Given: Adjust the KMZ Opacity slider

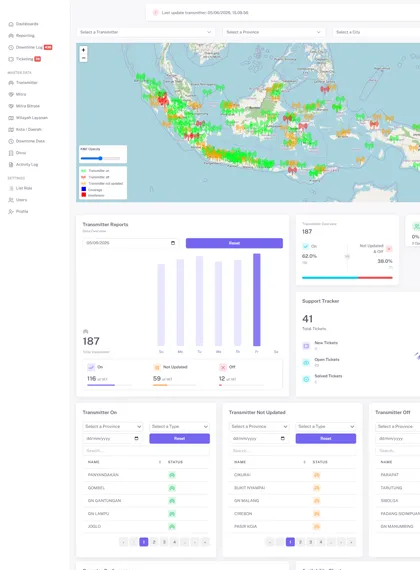Looking at the screenshot, I should click(x=100, y=158).
